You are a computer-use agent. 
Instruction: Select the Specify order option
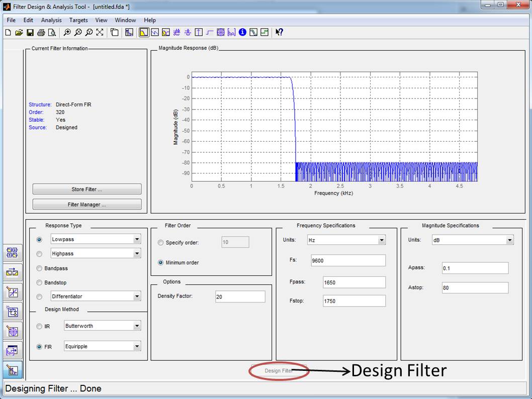point(161,243)
